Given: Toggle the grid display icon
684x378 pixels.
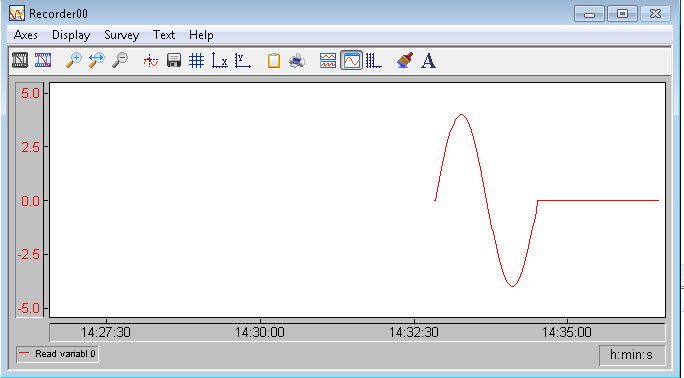Looking at the screenshot, I should tap(197, 60).
